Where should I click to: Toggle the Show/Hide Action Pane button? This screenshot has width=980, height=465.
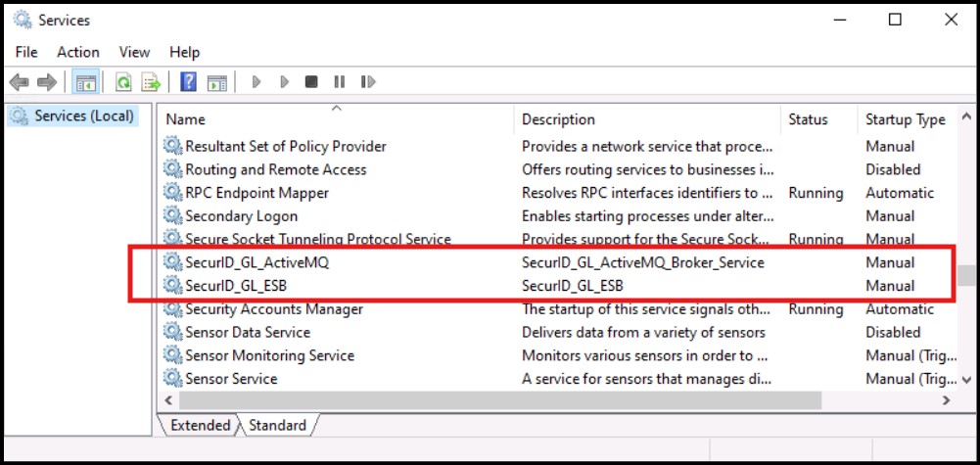point(216,82)
